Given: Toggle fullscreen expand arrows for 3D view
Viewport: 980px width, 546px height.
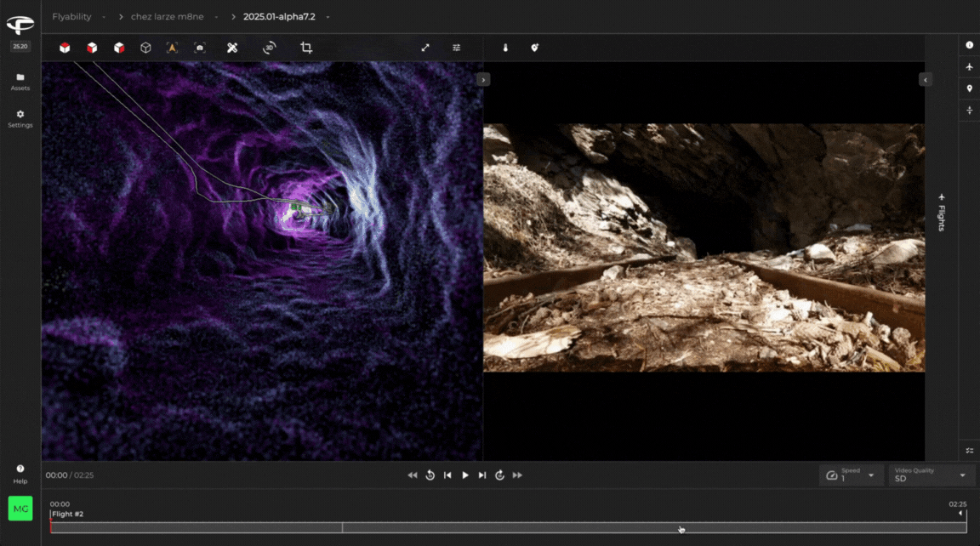Looking at the screenshot, I should 425,48.
